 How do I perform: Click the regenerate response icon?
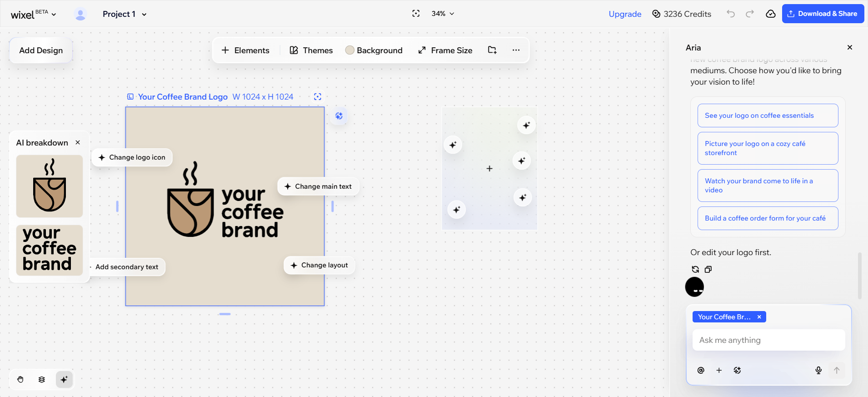pyautogui.click(x=695, y=269)
